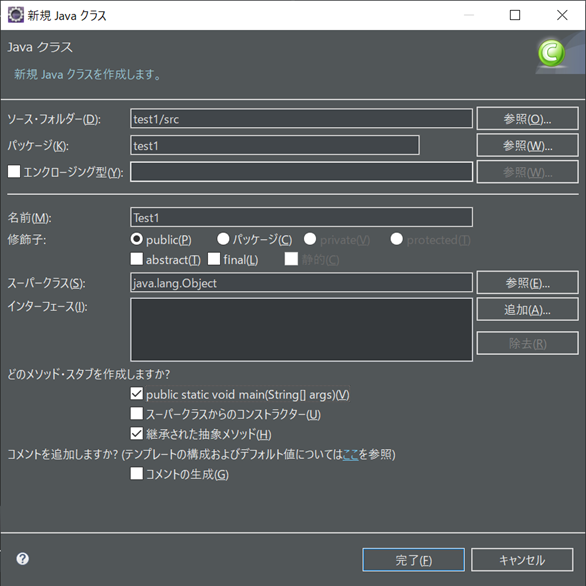Select the パッケージ modifier radio button
This screenshot has height=586, width=586.
tap(223, 239)
